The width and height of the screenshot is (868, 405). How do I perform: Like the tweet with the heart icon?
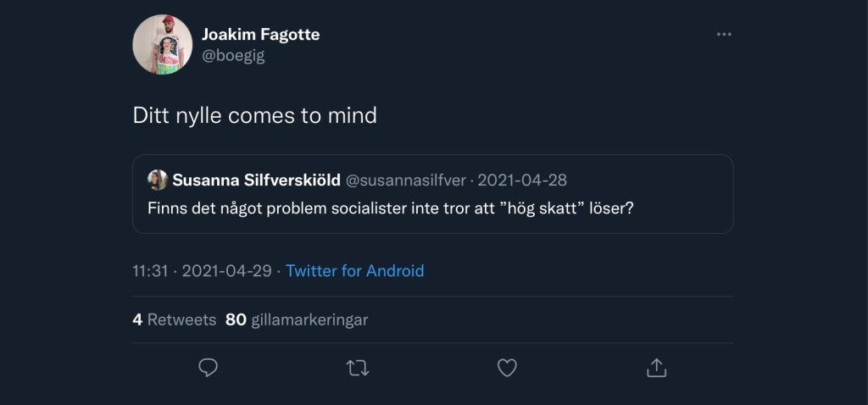pyautogui.click(x=507, y=368)
